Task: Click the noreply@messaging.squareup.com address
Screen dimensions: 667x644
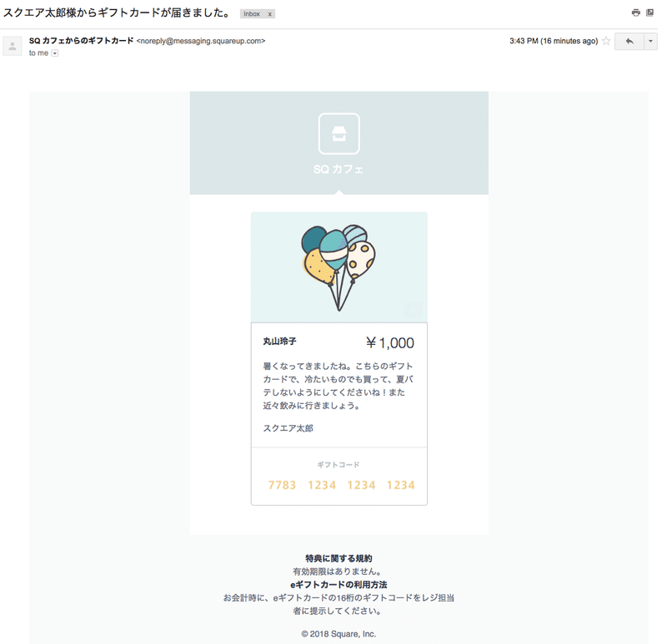Action: tap(201, 41)
